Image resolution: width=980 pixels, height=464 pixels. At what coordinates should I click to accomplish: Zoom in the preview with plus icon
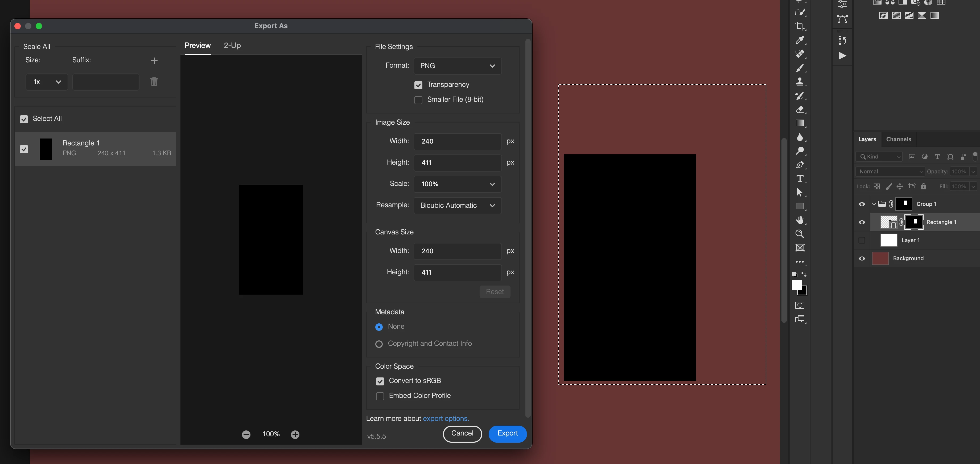(x=295, y=434)
